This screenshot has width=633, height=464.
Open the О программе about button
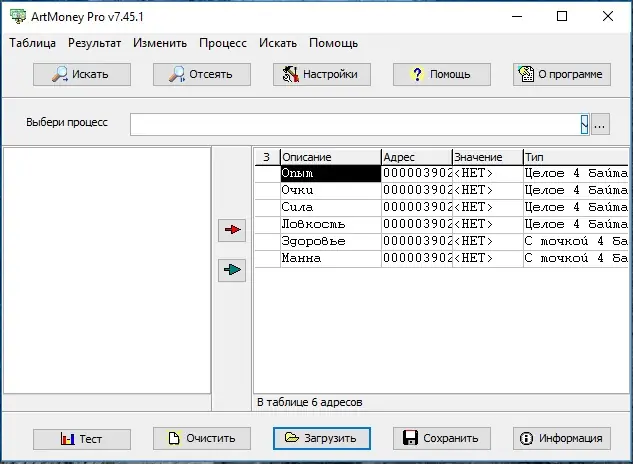[562, 74]
